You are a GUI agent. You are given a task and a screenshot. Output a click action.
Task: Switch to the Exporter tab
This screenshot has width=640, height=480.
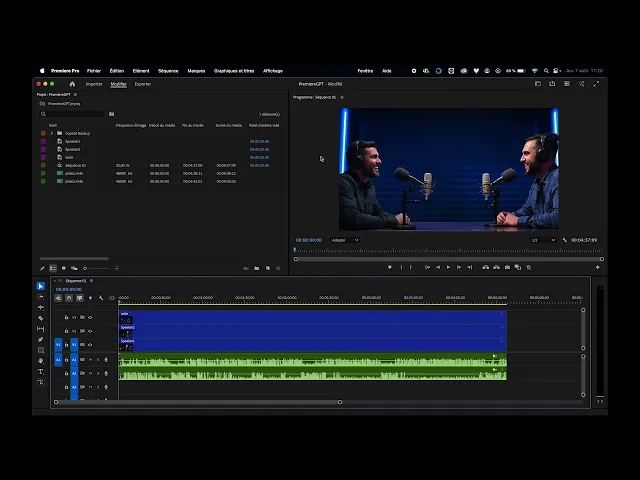point(143,84)
